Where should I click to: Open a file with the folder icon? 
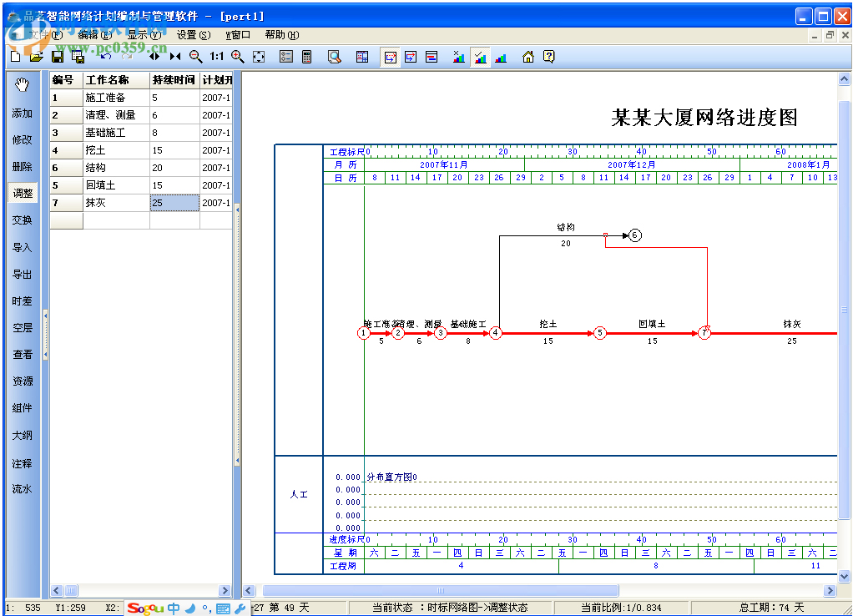[37, 57]
